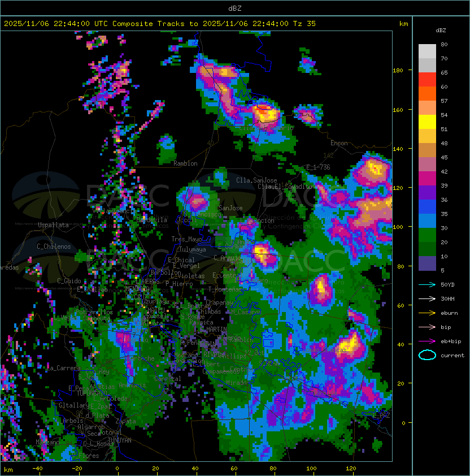Click the yellow eburn arrow legend icon
Screen dimensions: 470x476
tap(427, 313)
